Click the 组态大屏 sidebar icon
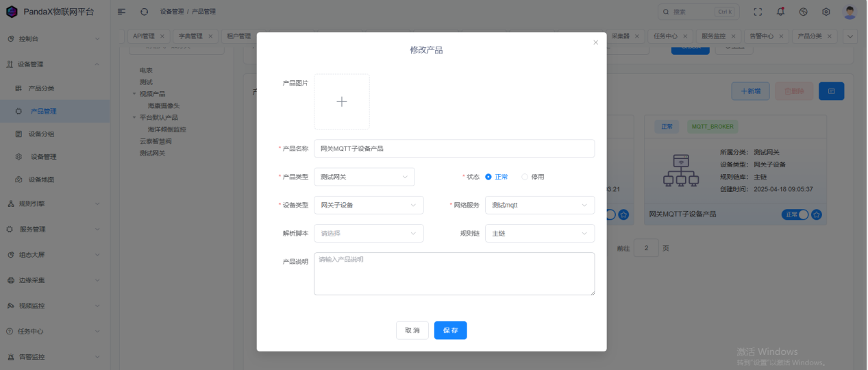Image resolution: width=868 pixels, height=370 pixels. [x=10, y=255]
